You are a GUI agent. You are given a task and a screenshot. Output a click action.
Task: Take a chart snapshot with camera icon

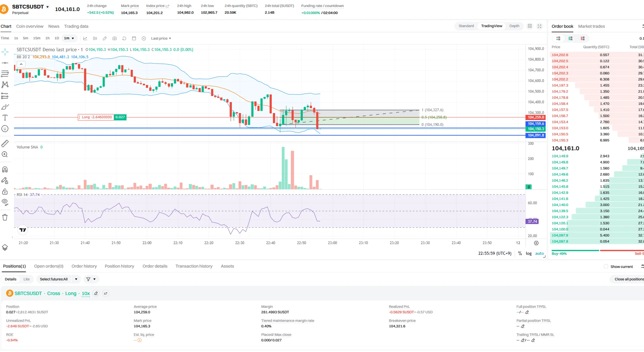tap(114, 38)
